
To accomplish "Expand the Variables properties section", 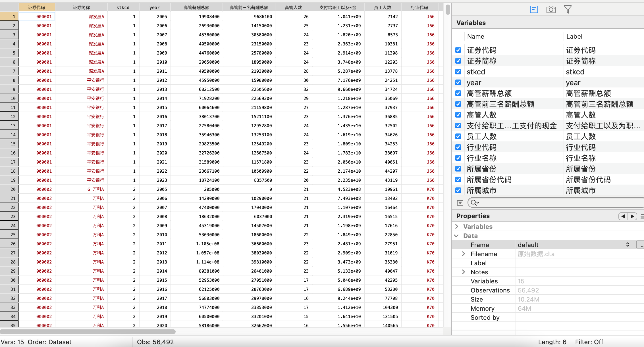I will [x=457, y=226].
